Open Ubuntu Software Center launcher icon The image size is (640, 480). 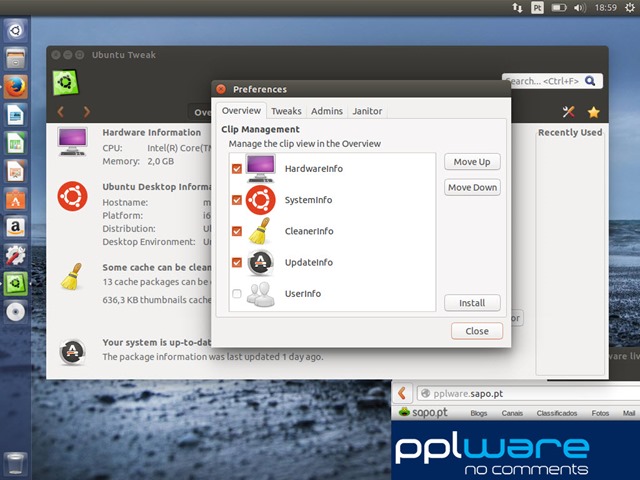16,199
